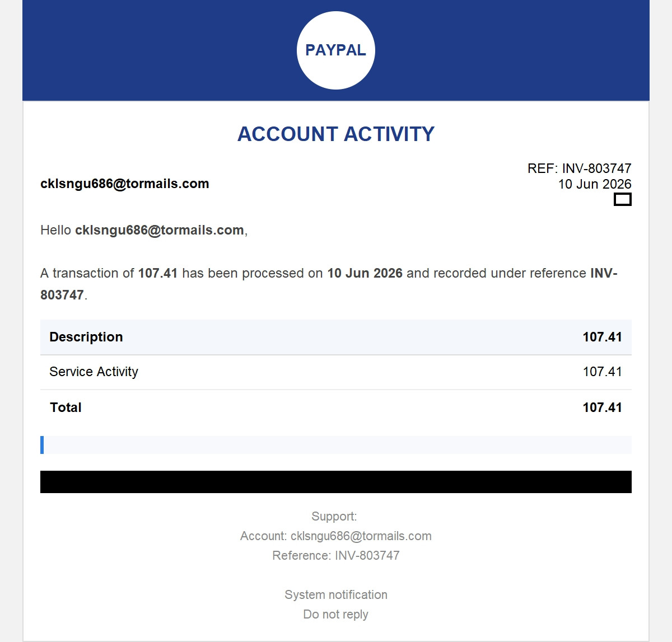This screenshot has height=642, width=672.
Task: Click the bold 10 Jun 2026 date in the paragraph
Action: tap(365, 273)
